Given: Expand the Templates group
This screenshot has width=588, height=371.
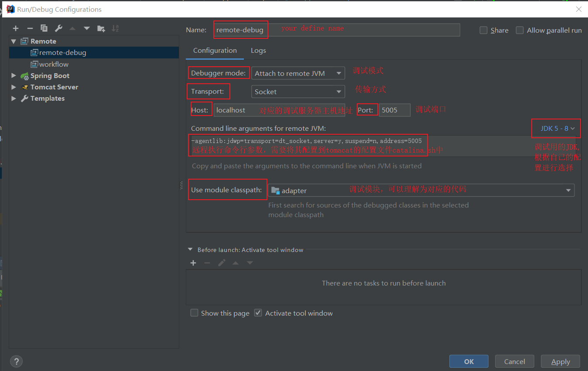Looking at the screenshot, I should tap(14, 99).
